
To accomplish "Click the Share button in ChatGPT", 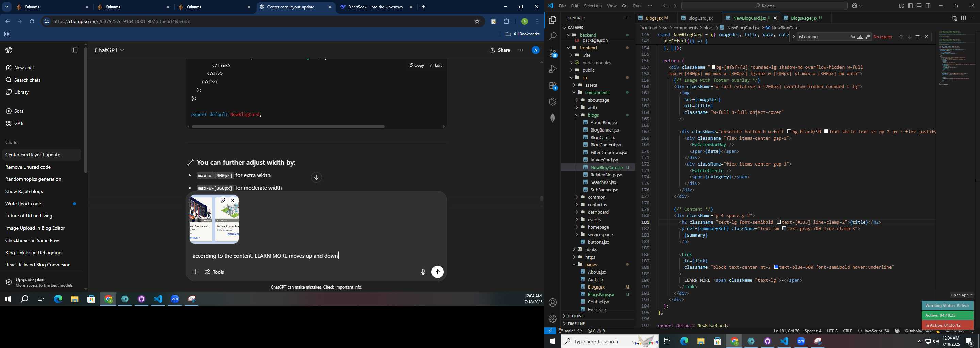I will tap(500, 50).
